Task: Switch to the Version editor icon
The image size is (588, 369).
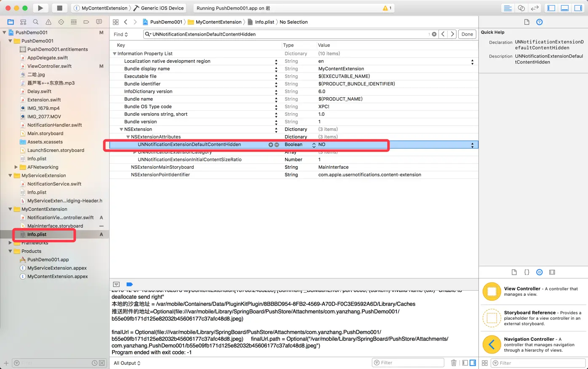Action: point(535,8)
